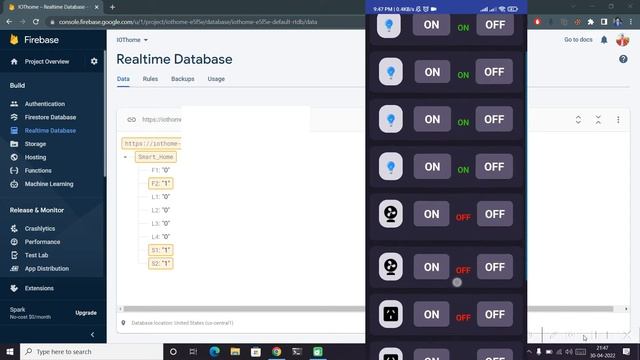Open Realtime Database menu item label
This screenshot has height=360, width=640.
coord(50,131)
